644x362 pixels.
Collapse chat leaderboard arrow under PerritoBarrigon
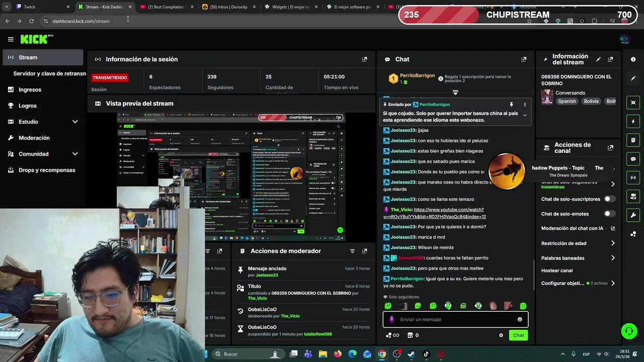pos(455,93)
